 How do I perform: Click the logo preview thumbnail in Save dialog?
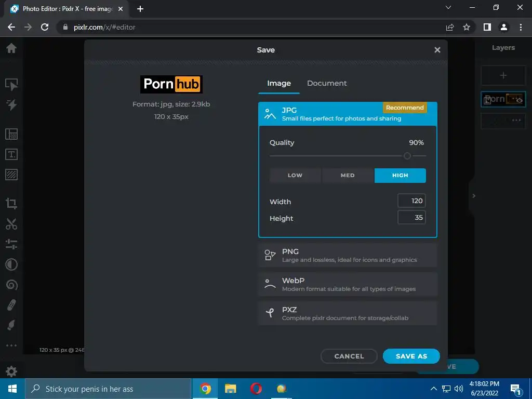pyautogui.click(x=171, y=84)
